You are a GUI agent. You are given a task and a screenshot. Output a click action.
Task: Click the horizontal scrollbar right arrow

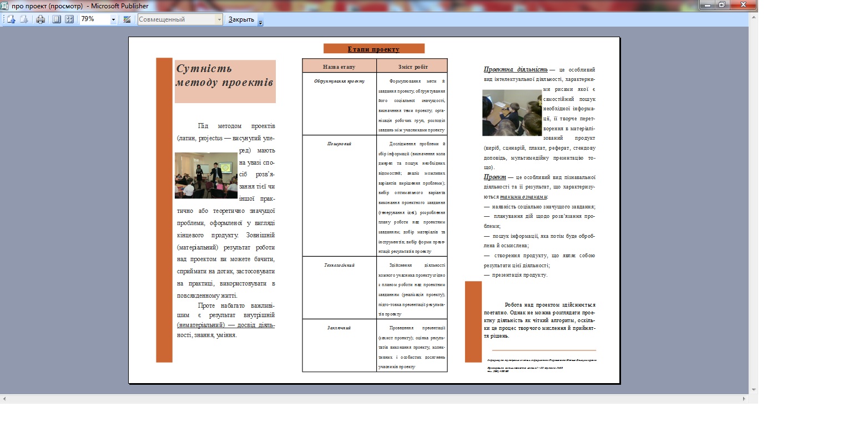coord(745,399)
